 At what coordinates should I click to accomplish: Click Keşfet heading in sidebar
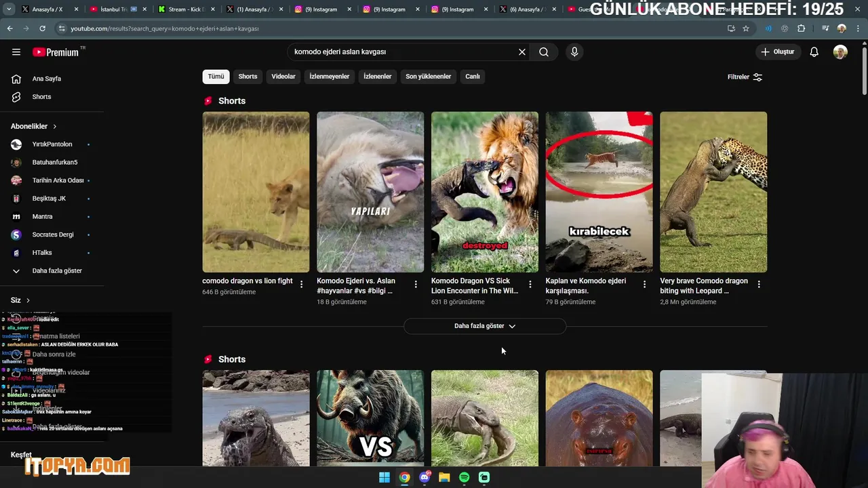click(21, 455)
